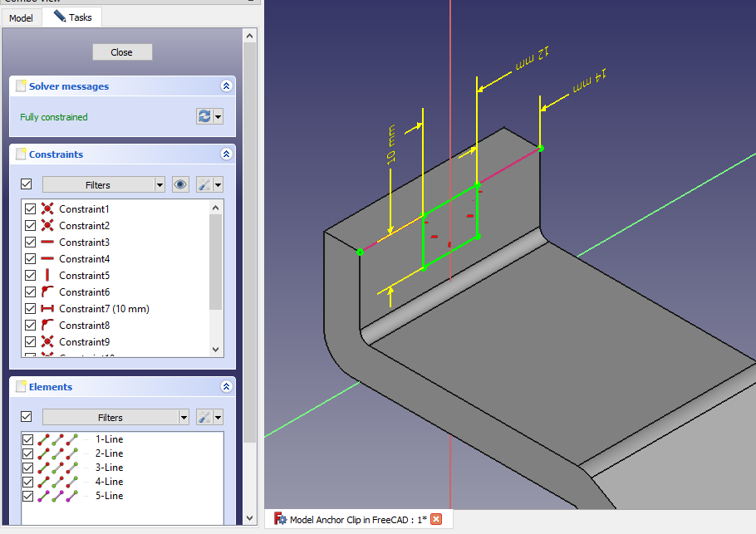Click the perpendicular Constraint6 icon
The height and width of the screenshot is (534, 756).
tap(47, 292)
